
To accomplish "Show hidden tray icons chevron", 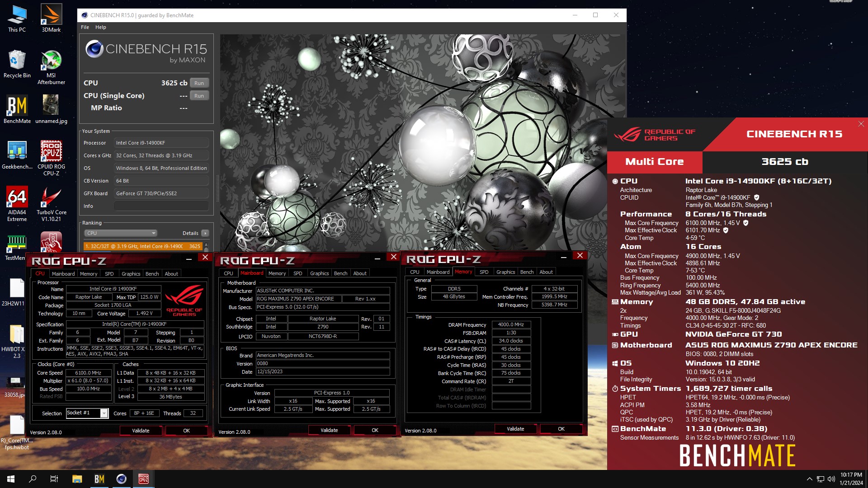I will [809, 479].
